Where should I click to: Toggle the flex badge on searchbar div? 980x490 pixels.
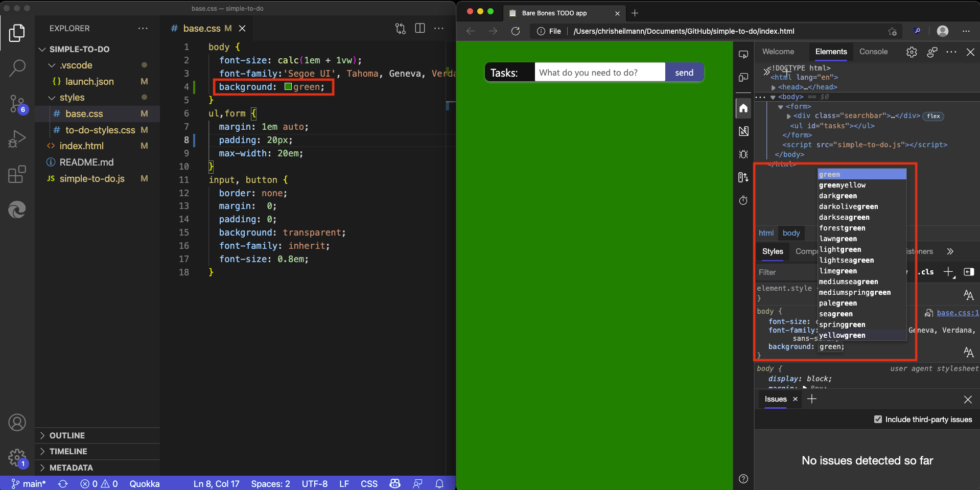pyautogui.click(x=934, y=116)
